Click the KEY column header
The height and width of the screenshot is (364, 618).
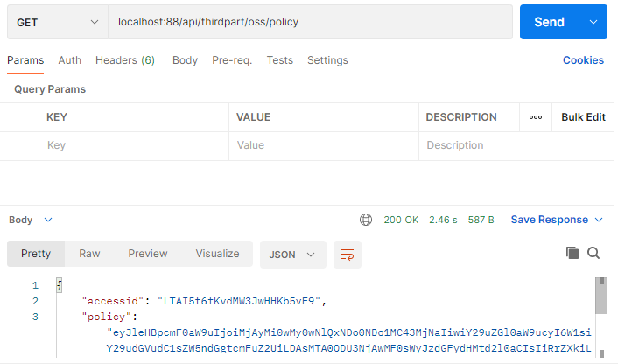click(x=57, y=117)
